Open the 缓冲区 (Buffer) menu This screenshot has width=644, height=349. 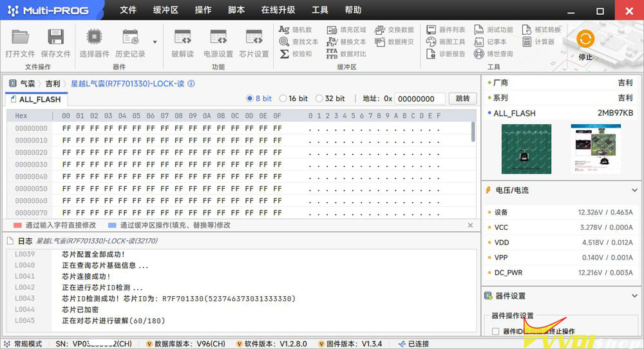165,10
